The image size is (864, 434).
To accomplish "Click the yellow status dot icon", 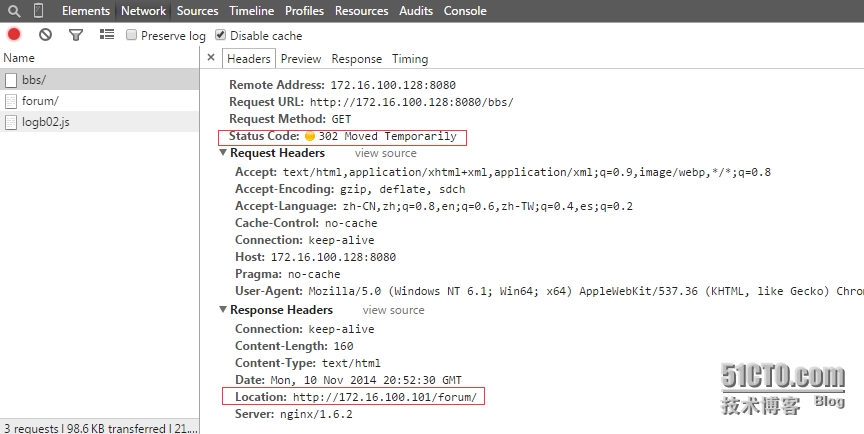I will pyautogui.click(x=310, y=136).
